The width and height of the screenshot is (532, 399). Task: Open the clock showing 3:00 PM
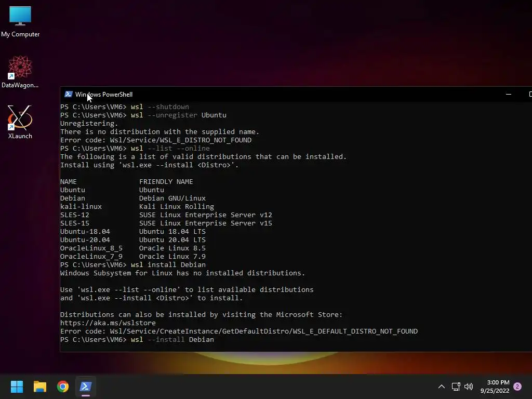495,387
